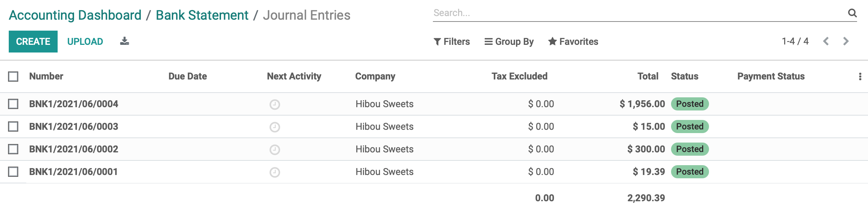Click the CREATE button

[x=33, y=42]
